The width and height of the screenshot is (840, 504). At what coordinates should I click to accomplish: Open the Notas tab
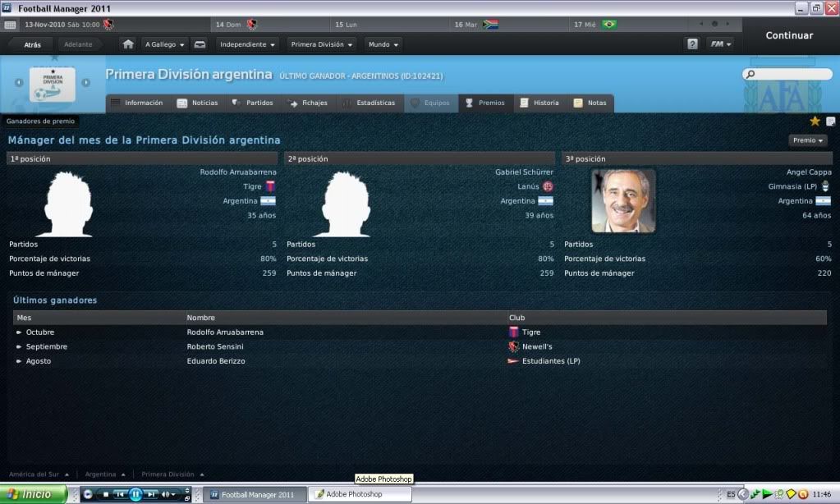pos(590,103)
